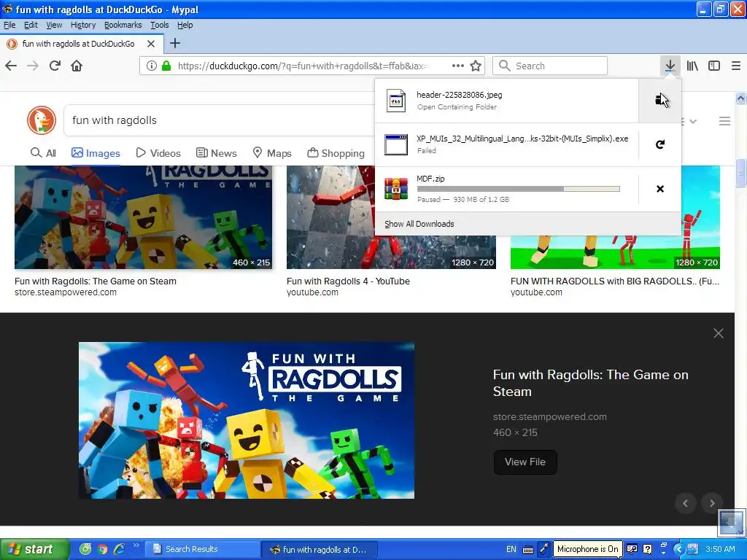Select the Images results tab
The width and height of the screenshot is (747, 560).
pyautogui.click(x=96, y=153)
